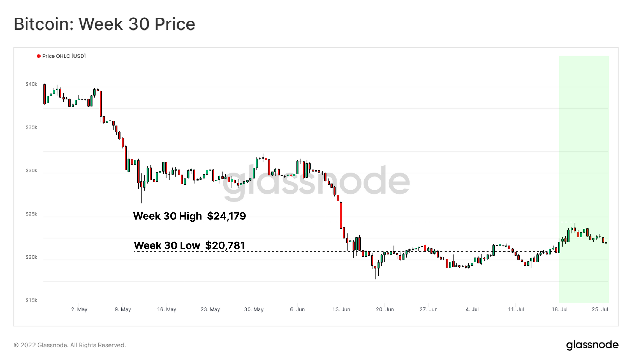
Task: Select the Week 30 High $24,179 annotation
Action: point(189,216)
